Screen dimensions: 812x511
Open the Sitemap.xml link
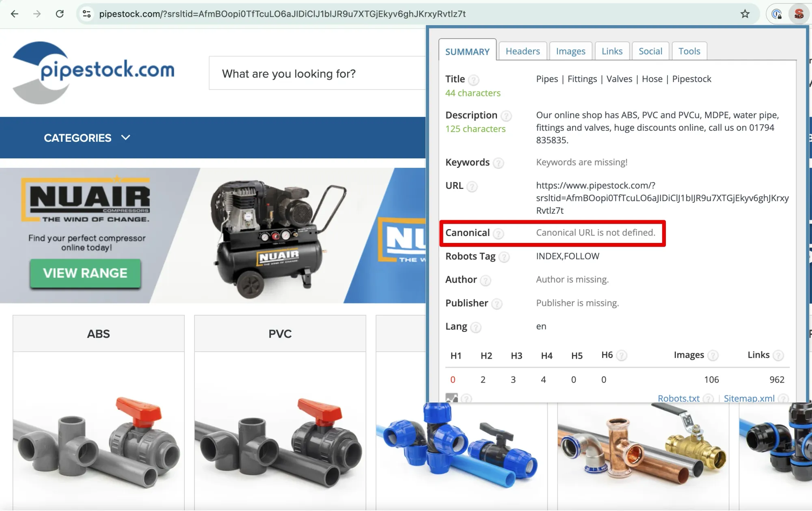click(x=749, y=398)
